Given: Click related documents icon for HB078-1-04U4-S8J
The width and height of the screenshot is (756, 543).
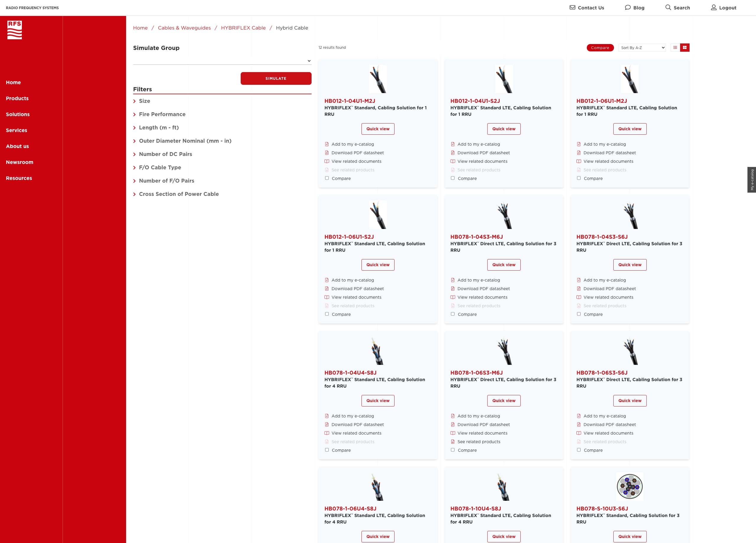Looking at the screenshot, I should point(327,433).
